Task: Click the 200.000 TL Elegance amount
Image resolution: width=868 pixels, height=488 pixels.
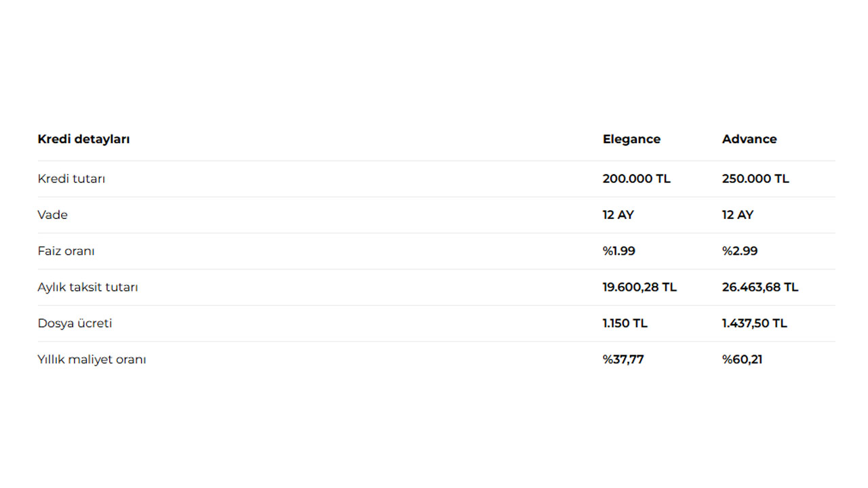Action: click(x=636, y=179)
